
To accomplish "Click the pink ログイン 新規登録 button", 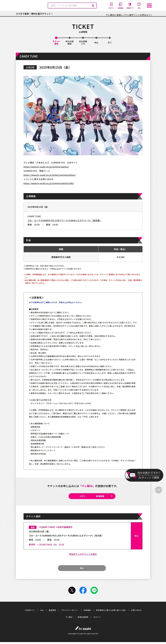I will 92,496.
